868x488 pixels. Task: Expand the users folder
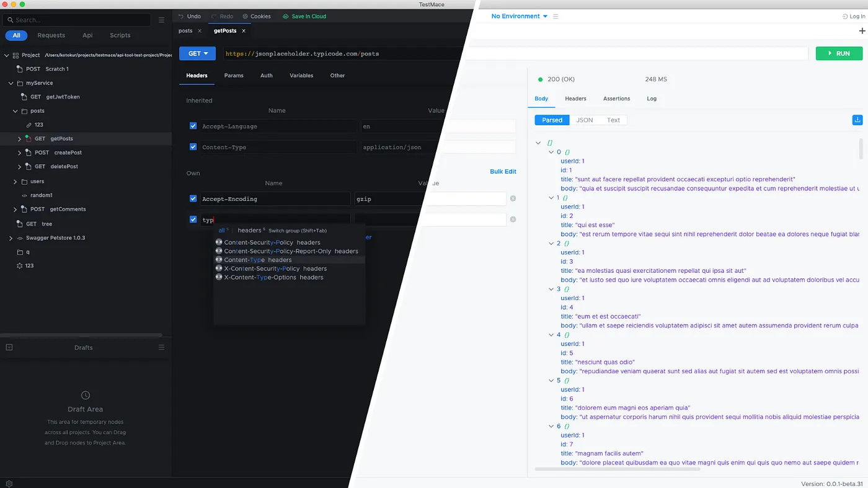[15, 182]
